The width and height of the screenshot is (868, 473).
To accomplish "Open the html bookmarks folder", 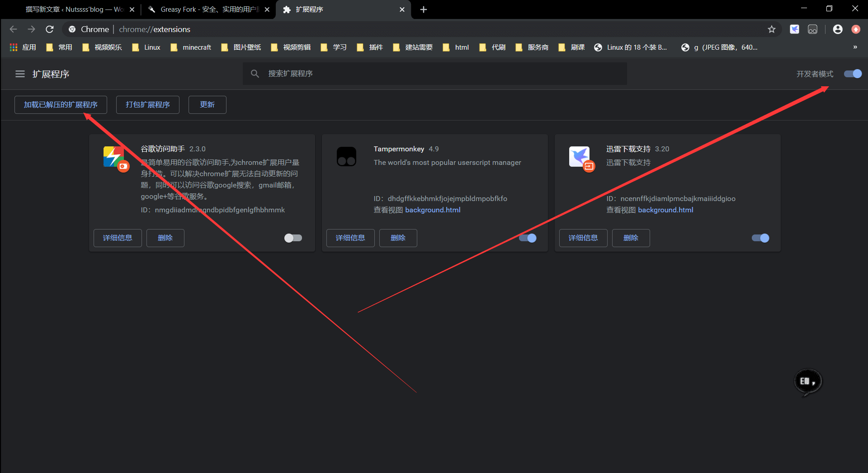I will [456, 47].
